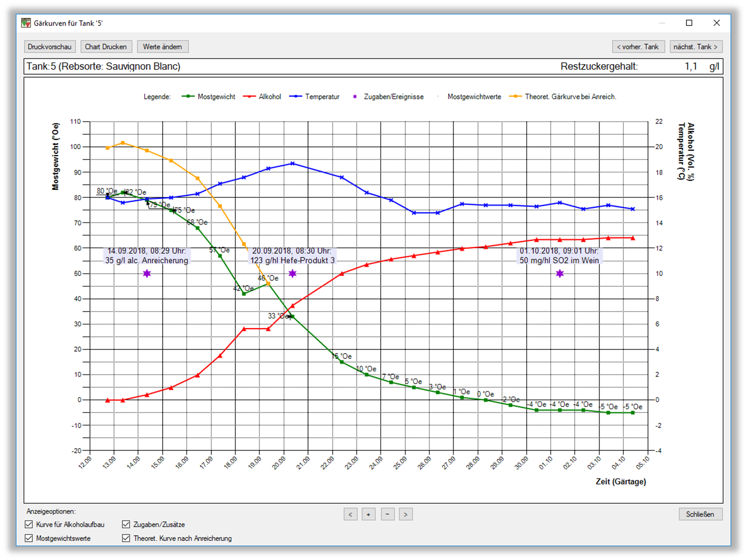747x560 pixels.
Task: Maximize the Gärkurven window
Action: [x=689, y=23]
